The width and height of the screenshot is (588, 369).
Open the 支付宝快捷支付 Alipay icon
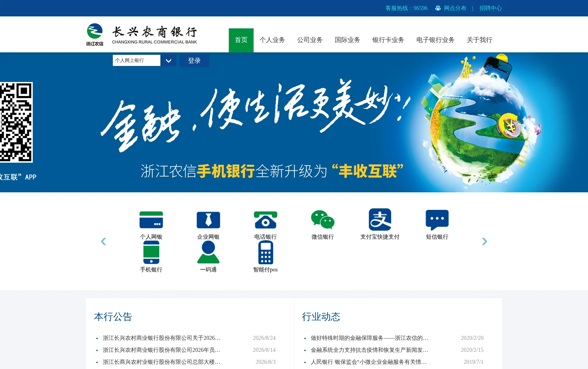(x=380, y=219)
